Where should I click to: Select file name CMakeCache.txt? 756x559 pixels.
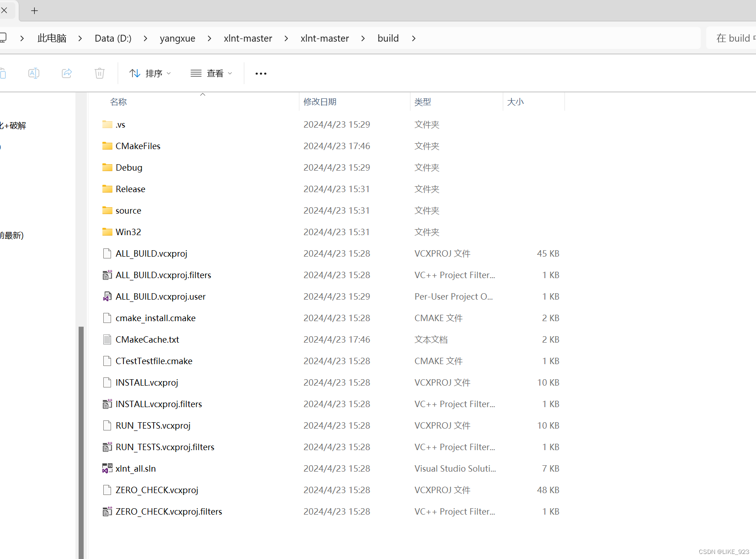coord(147,339)
